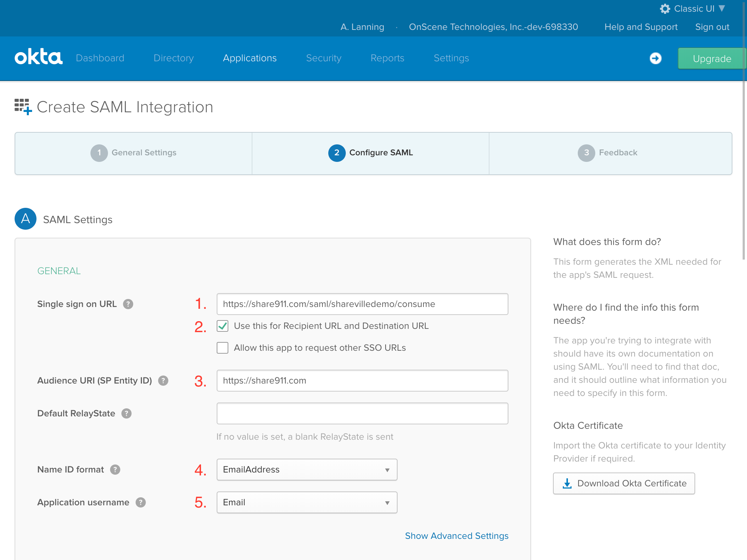The height and width of the screenshot is (560, 747).
Task: Open help tooltip for Application username
Action: coord(140,502)
